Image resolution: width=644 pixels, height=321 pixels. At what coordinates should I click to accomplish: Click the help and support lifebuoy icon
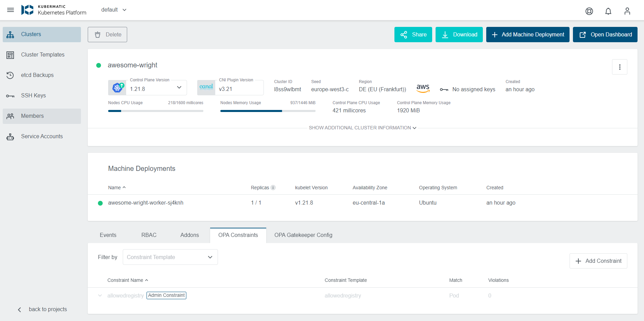[589, 11]
